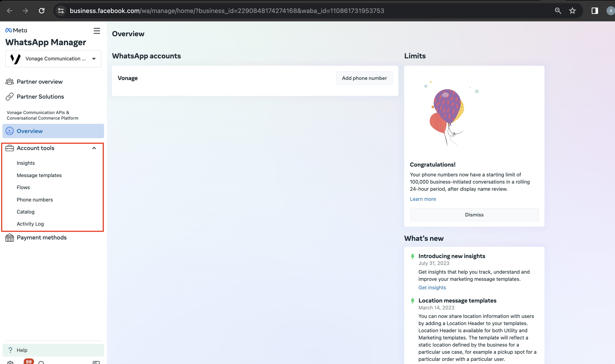Open browser side panel icon

click(595, 11)
